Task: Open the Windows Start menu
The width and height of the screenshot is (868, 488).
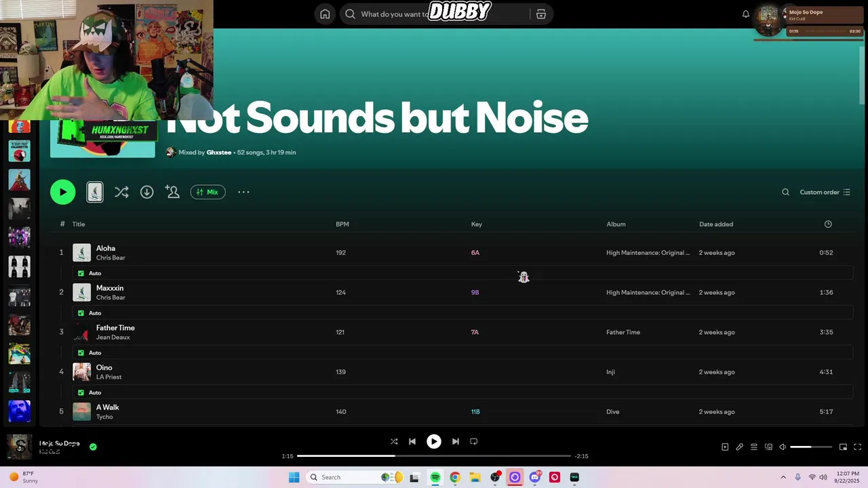Action: pyautogui.click(x=294, y=477)
